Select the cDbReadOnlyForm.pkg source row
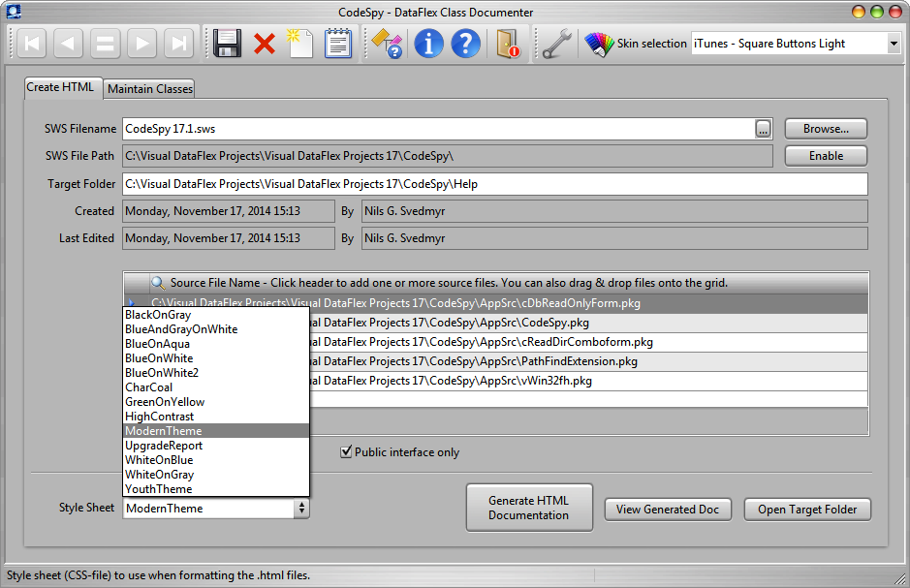The height and width of the screenshot is (588, 910). pos(496,303)
